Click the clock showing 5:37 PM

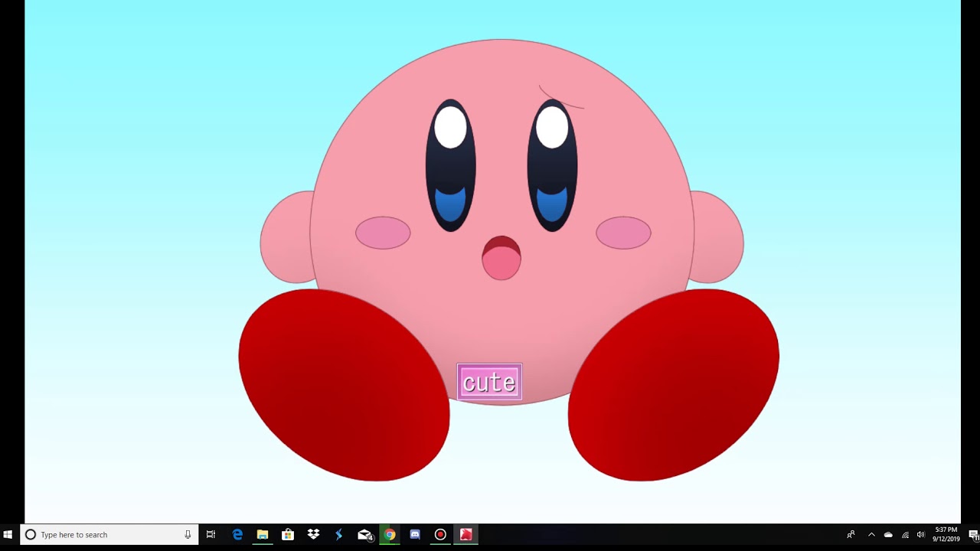(x=946, y=534)
